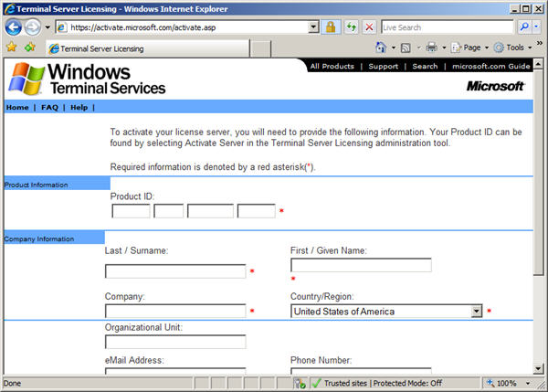Open the recent pages dropdown arrow

click(x=47, y=27)
